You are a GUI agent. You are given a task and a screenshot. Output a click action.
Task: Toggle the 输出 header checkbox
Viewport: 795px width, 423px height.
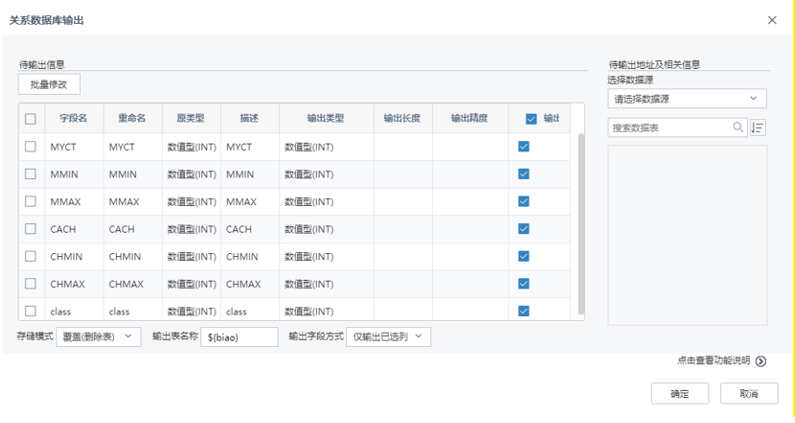pos(531,119)
